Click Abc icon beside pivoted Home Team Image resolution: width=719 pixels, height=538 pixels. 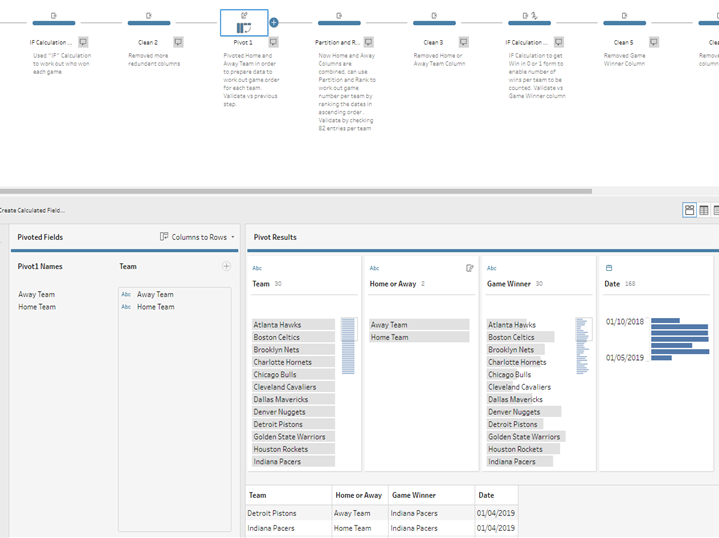[126, 307]
